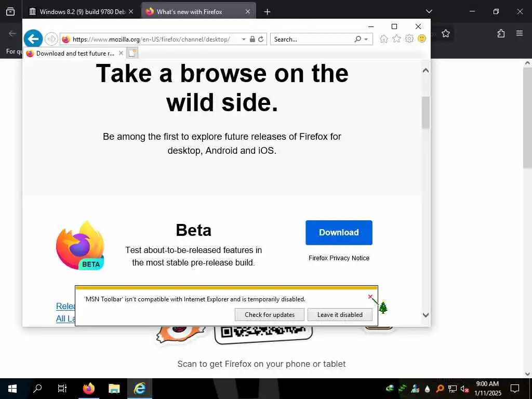Bookmark this page with the Firefox star icon

click(x=445, y=33)
